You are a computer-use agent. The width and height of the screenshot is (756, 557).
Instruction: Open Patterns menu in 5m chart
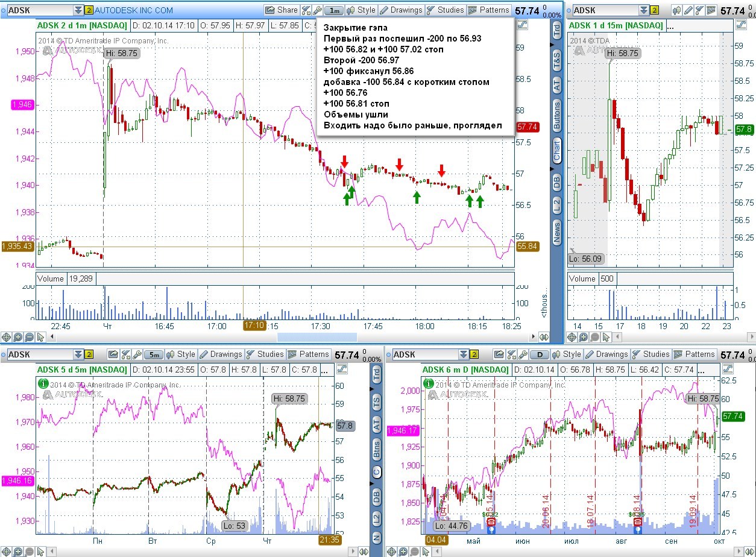pos(309,354)
